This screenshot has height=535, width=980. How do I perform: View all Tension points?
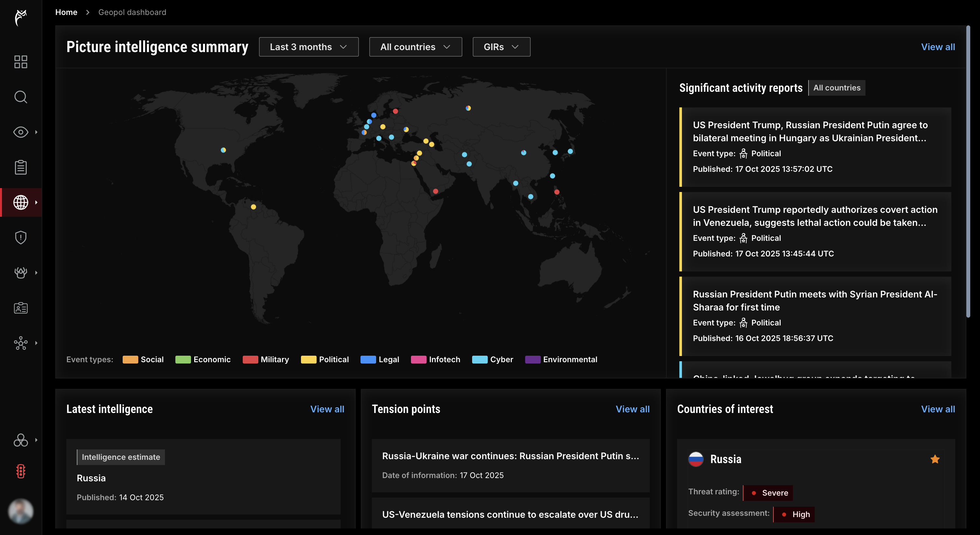click(x=633, y=409)
